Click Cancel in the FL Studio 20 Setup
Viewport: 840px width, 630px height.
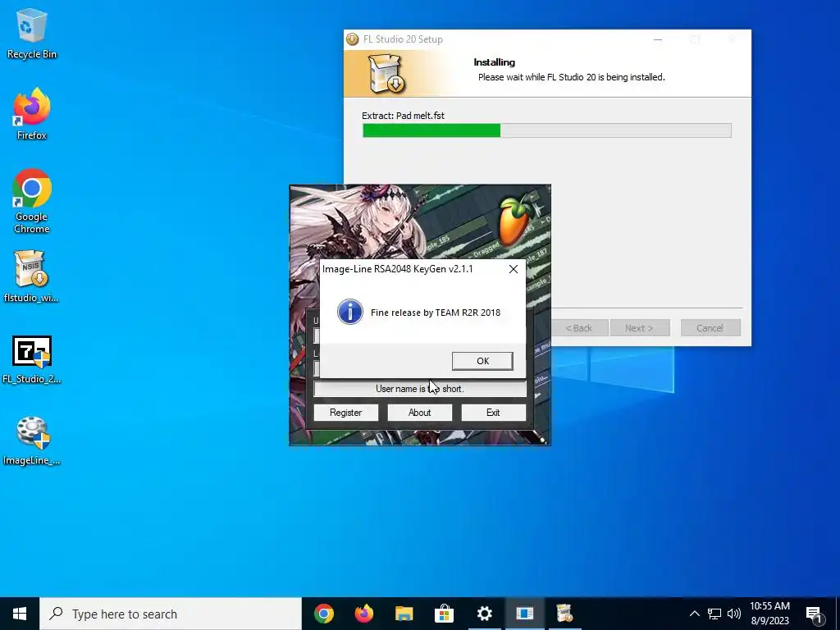point(710,328)
